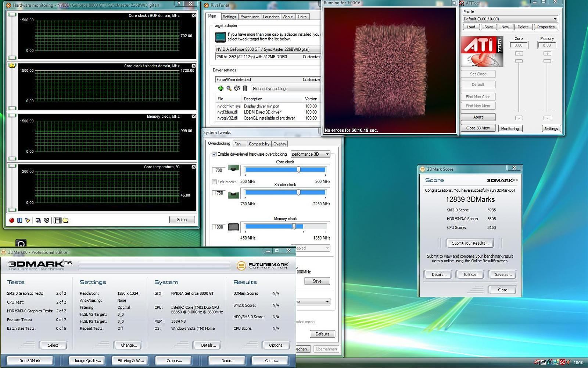588x368 pixels.
Task: Close the Core temperature graph panel
Action: tap(194, 167)
